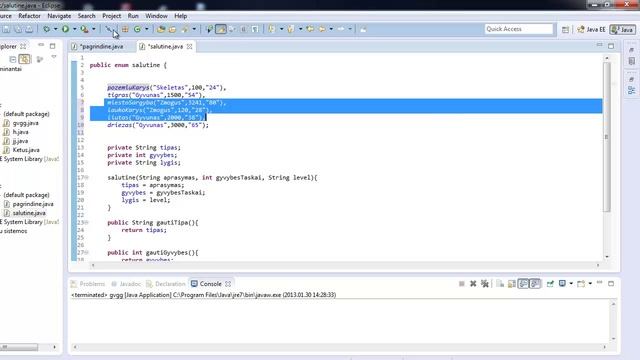Click the Previous Annotation icon
The image size is (640, 360).
point(291,29)
